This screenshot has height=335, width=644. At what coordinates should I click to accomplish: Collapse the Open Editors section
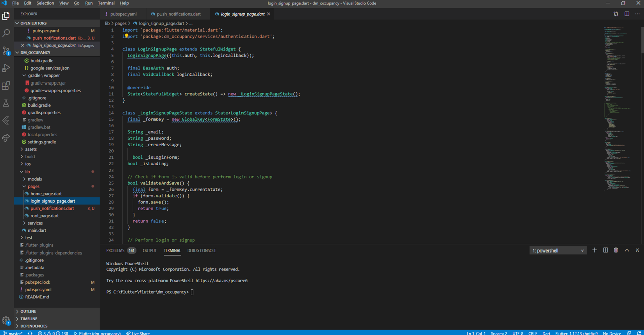click(x=57, y=23)
